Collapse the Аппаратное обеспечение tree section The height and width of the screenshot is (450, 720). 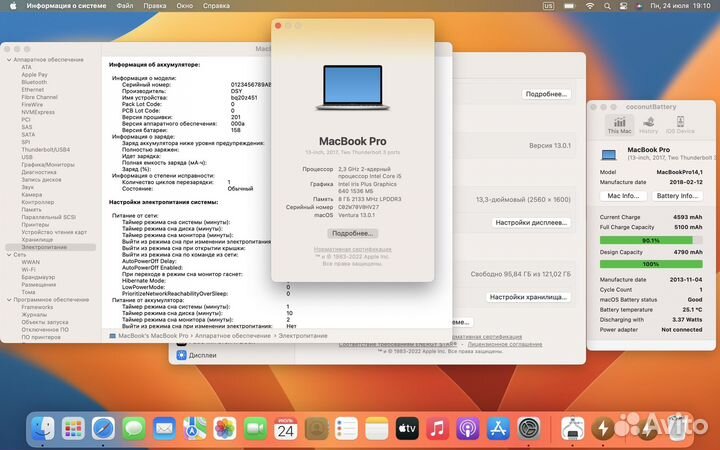pyautogui.click(x=9, y=60)
